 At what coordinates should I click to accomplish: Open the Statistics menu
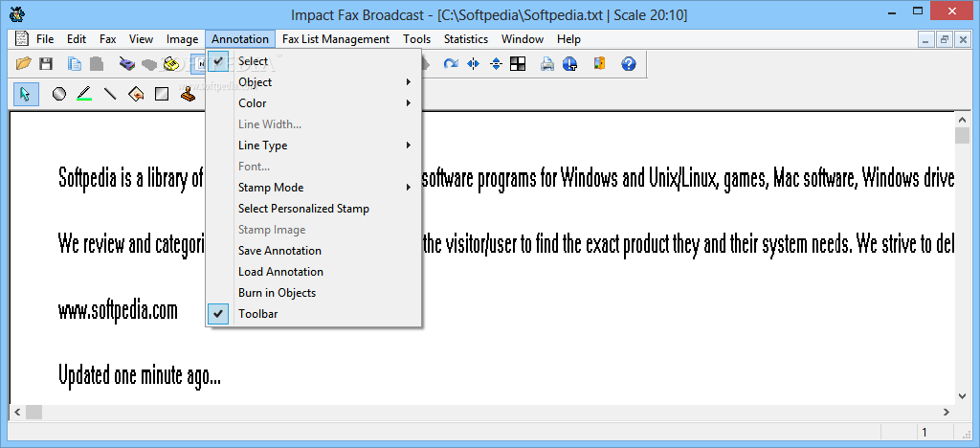[x=466, y=38]
